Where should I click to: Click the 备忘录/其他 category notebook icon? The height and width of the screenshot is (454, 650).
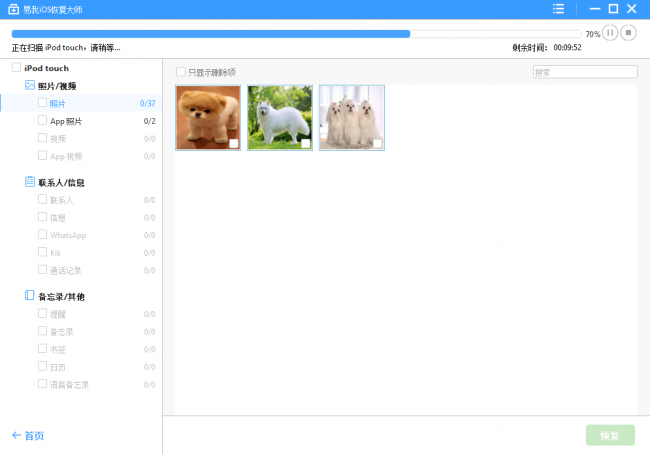pos(30,295)
